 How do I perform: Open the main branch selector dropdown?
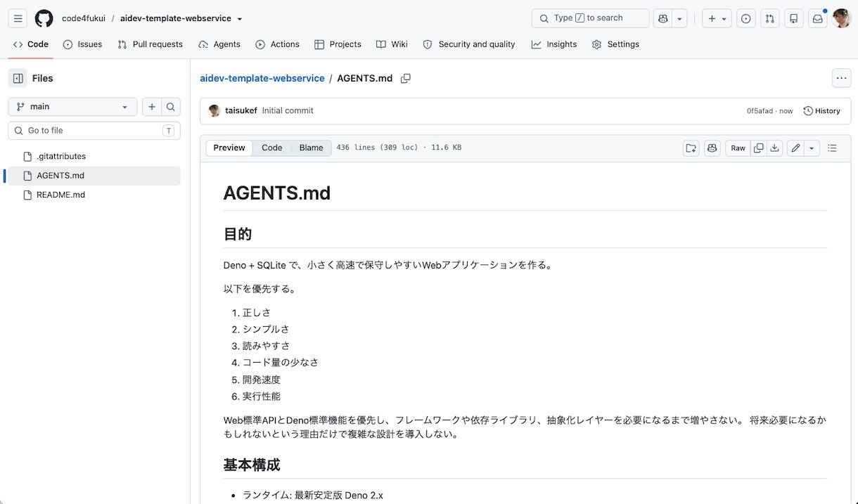coord(72,107)
